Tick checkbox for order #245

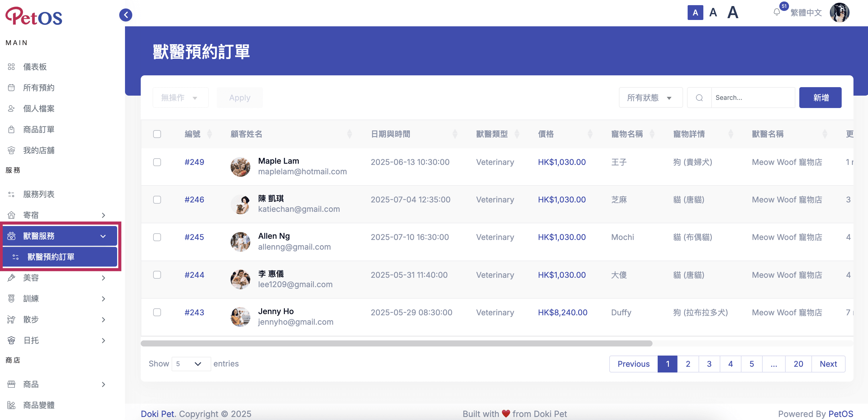point(157,237)
